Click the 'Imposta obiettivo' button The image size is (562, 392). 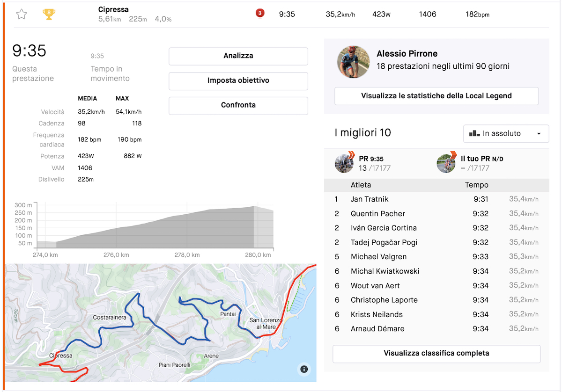(x=238, y=81)
